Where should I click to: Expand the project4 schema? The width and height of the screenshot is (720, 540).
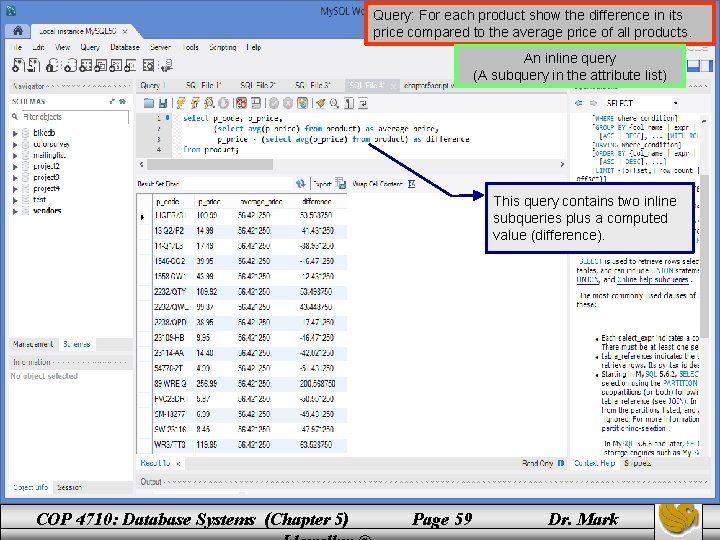pos(15,189)
